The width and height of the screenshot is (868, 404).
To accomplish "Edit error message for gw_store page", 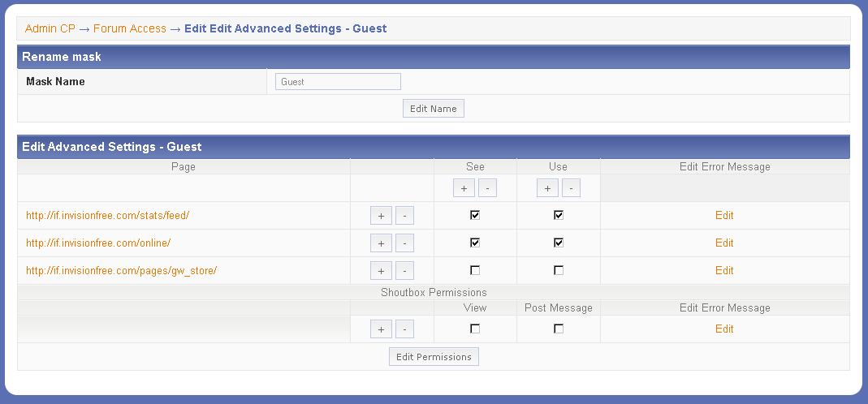I will point(724,271).
